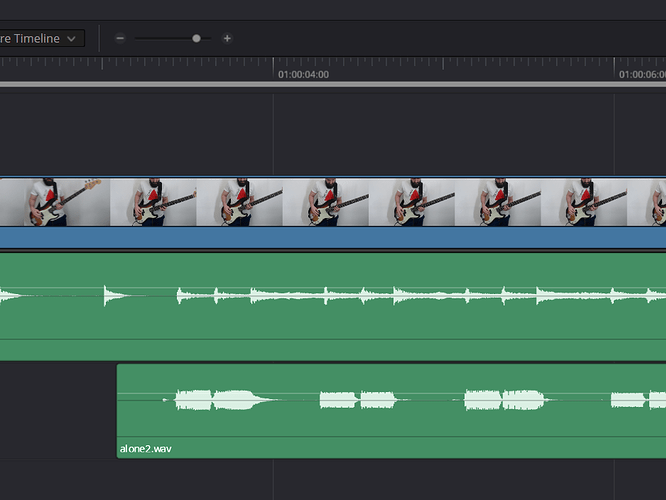Click the left edge of alone2.wav clip

[x=118, y=410]
